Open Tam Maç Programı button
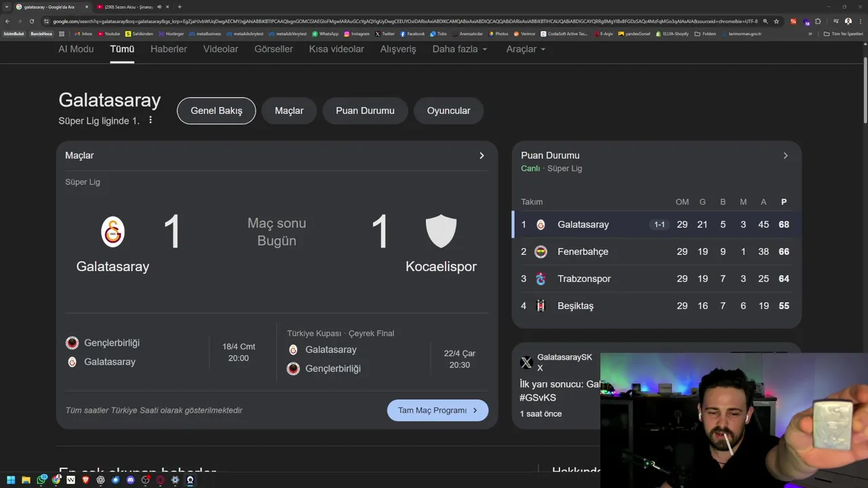 click(x=437, y=410)
